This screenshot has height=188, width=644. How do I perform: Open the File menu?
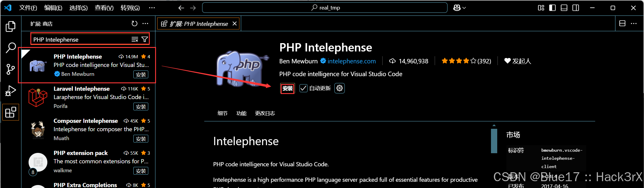(28, 8)
